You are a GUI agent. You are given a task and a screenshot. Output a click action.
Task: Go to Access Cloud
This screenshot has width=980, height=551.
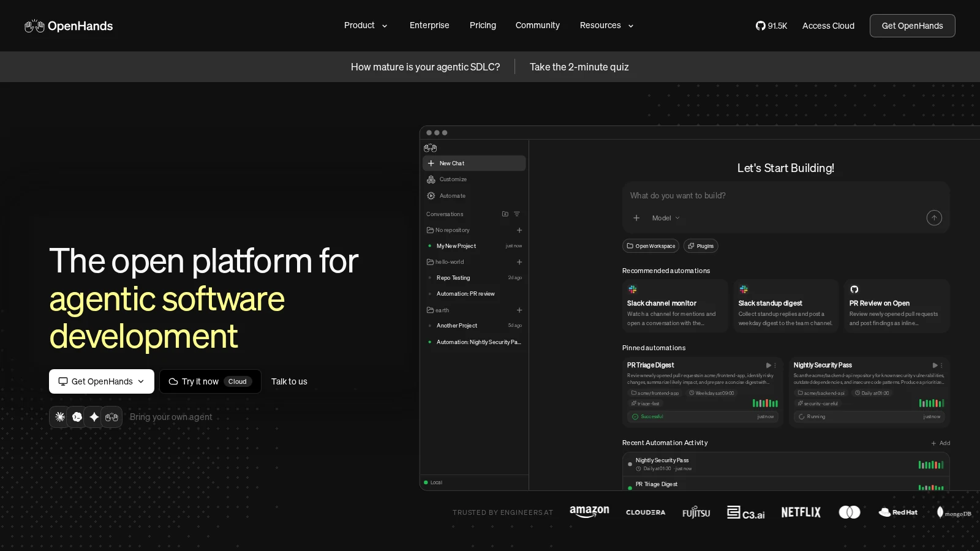tap(828, 26)
